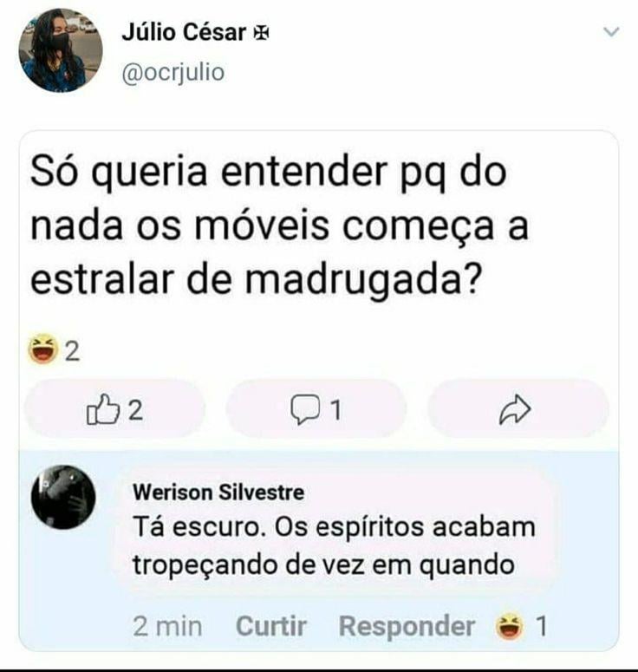Like the post with the thumbs-up icon
638x672 pixels.
[x=103, y=409]
